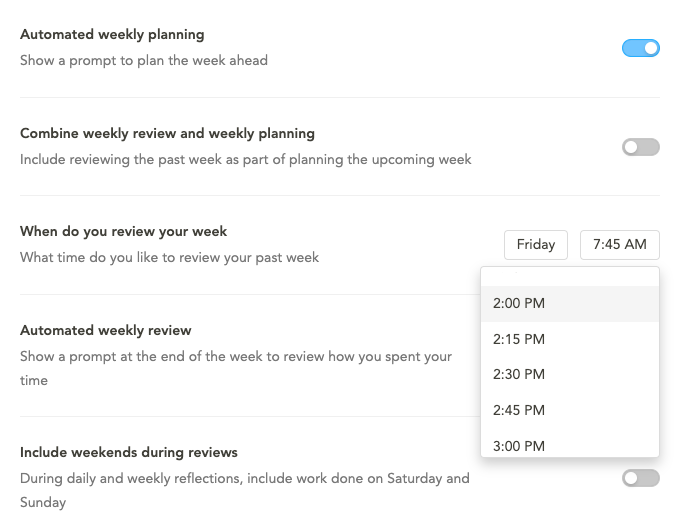Click the During daily and weekly reflections description

coord(245,490)
